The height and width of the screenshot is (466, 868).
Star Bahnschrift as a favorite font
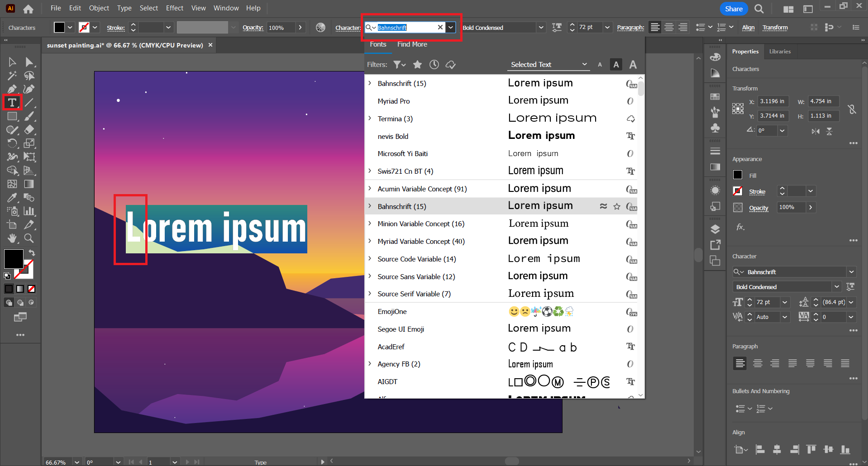[617, 206]
